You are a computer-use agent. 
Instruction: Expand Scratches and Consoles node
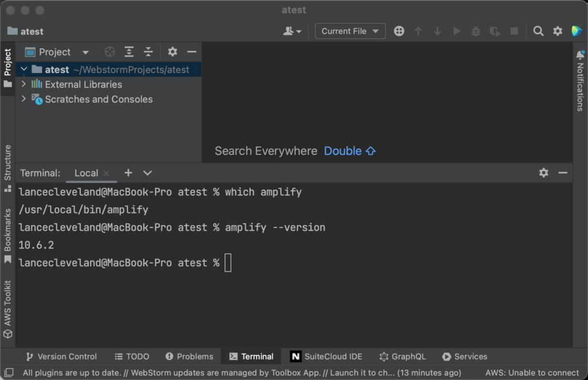24,99
